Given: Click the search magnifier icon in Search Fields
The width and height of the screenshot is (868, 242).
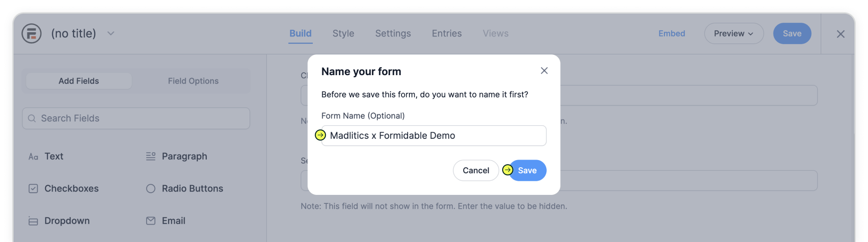Looking at the screenshot, I should (x=32, y=118).
